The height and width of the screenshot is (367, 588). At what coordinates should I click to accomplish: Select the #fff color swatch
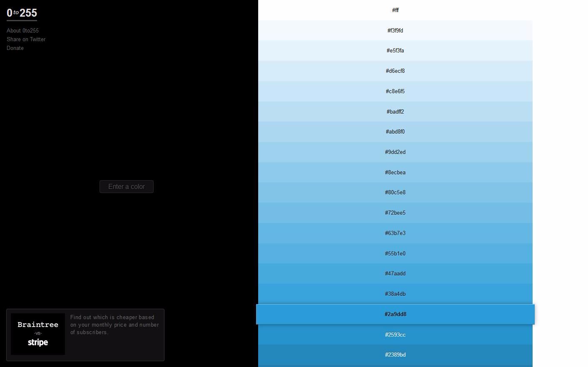395,10
